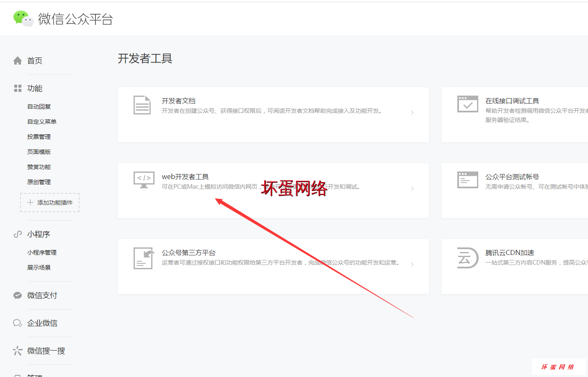Image resolution: width=588 pixels, height=377 pixels.
Task: Click the link icon beside 小程序
Action: (x=18, y=234)
